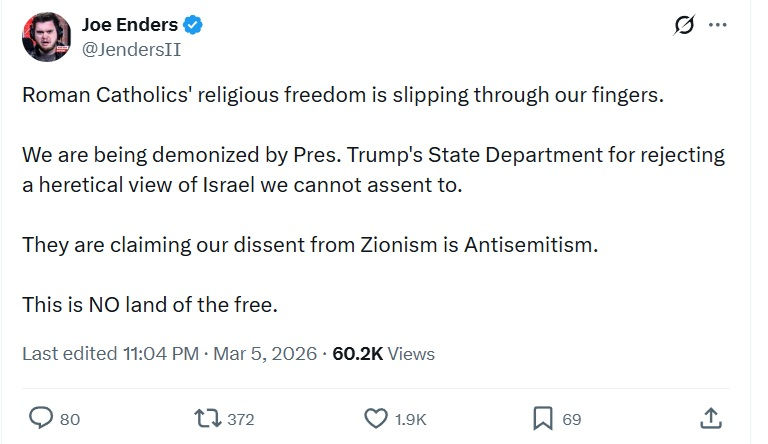This screenshot has height=444, width=768.
Task: Open Joe Enders' profile picture
Action: point(46,37)
